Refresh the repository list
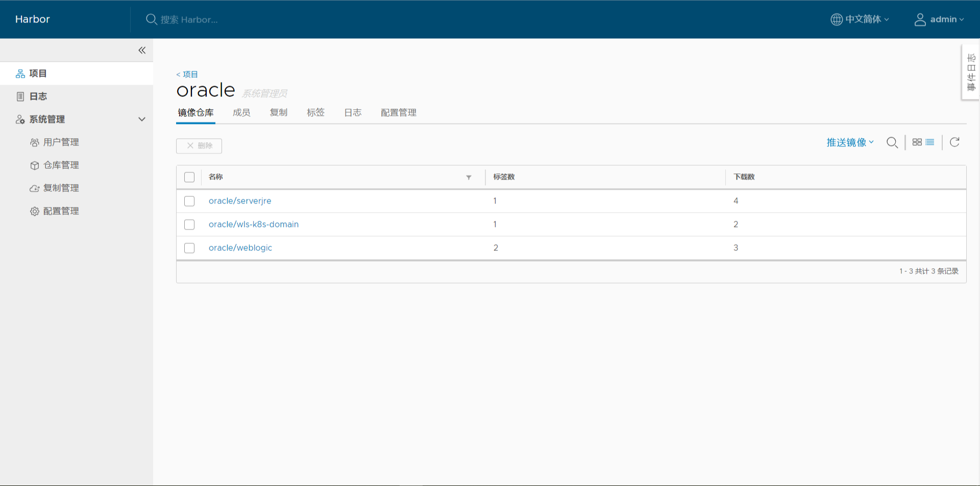The height and width of the screenshot is (486, 980). [x=954, y=142]
